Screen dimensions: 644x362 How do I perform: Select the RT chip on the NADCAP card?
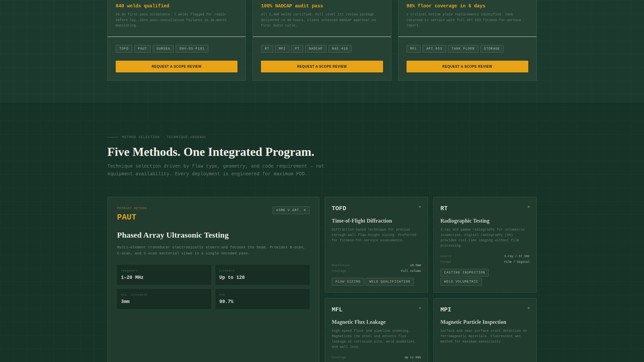pyautogui.click(x=267, y=49)
